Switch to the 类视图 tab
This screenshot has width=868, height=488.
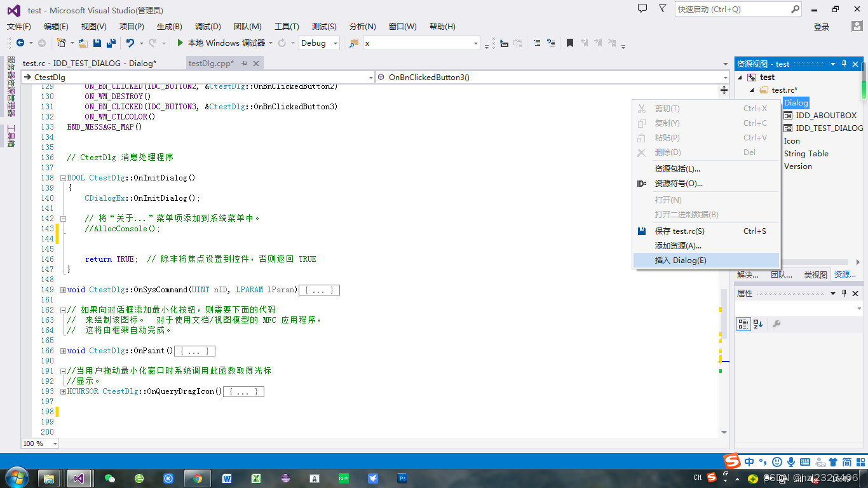click(815, 274)
